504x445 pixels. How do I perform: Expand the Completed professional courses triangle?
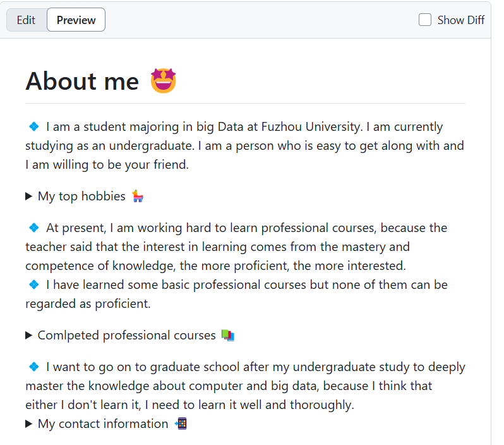(x=29, y=336)
